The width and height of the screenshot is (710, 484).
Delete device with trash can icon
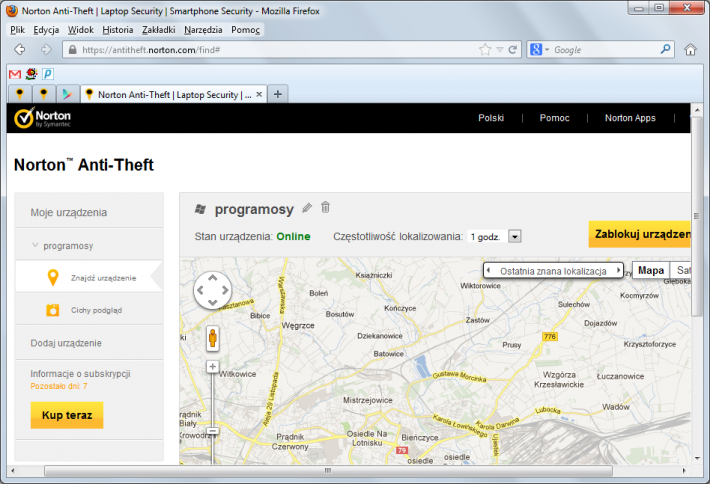[x=325, y=207]
